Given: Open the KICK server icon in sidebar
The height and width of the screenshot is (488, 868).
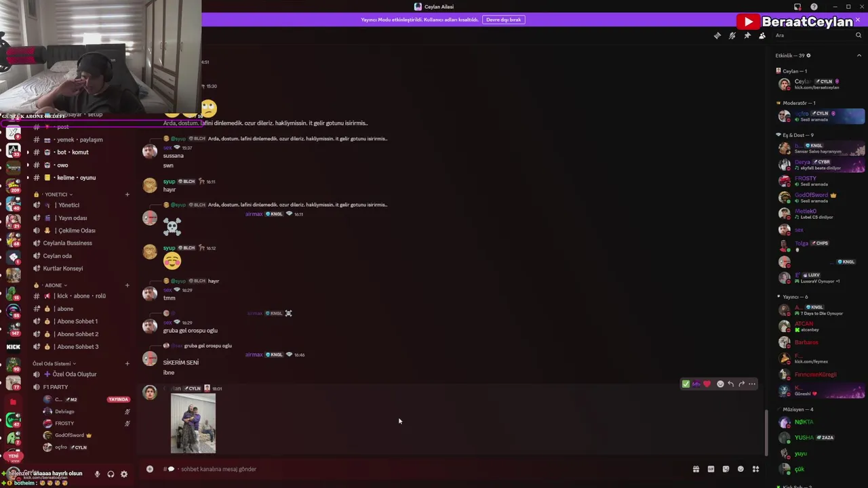Looking at the screenshot, I should tap(13, 346).
